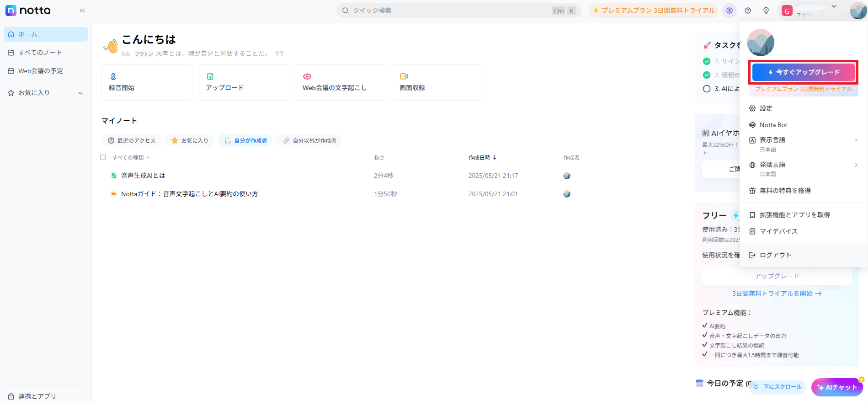Switch to 最近のアクセス filter tab

131,141
